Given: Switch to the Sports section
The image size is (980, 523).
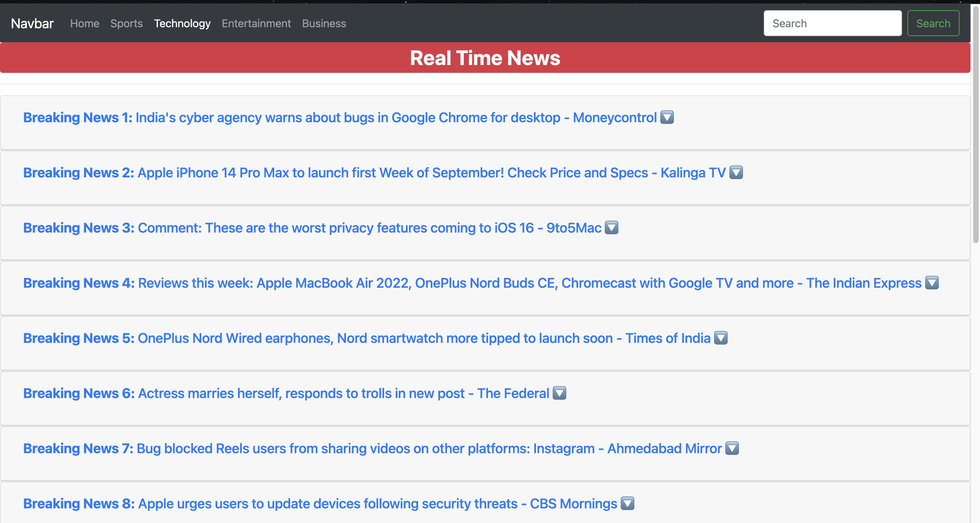Looking at the screenshot, I should click(x=126, y=23).
